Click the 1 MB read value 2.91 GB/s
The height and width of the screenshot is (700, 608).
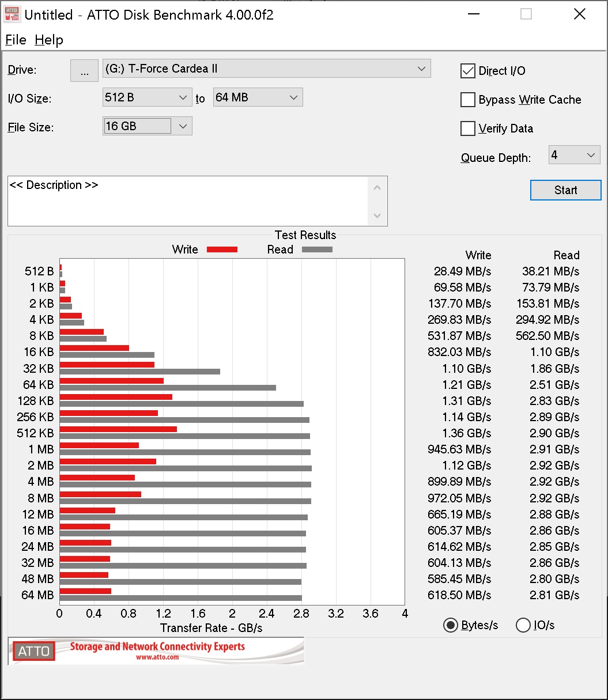coord(554,449)
